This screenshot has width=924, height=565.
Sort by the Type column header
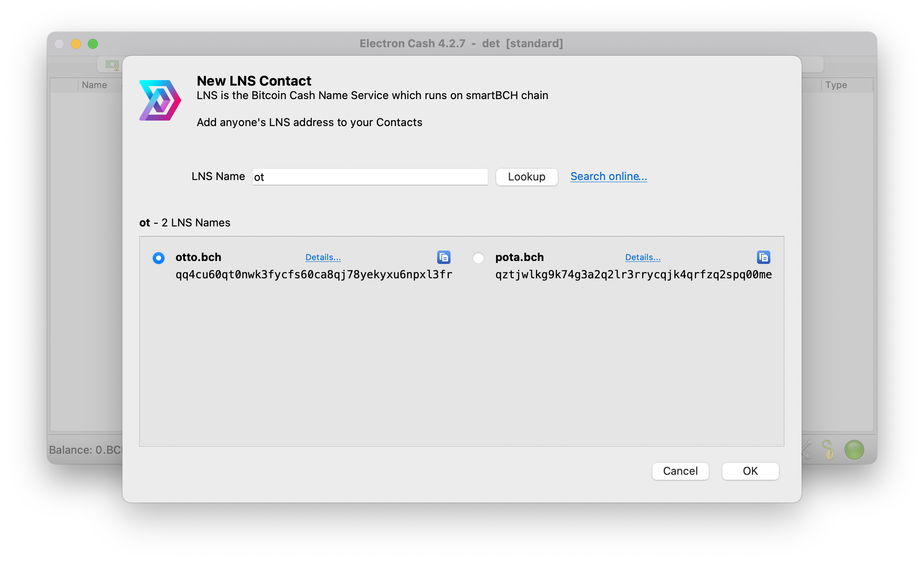tap(836, 85)
